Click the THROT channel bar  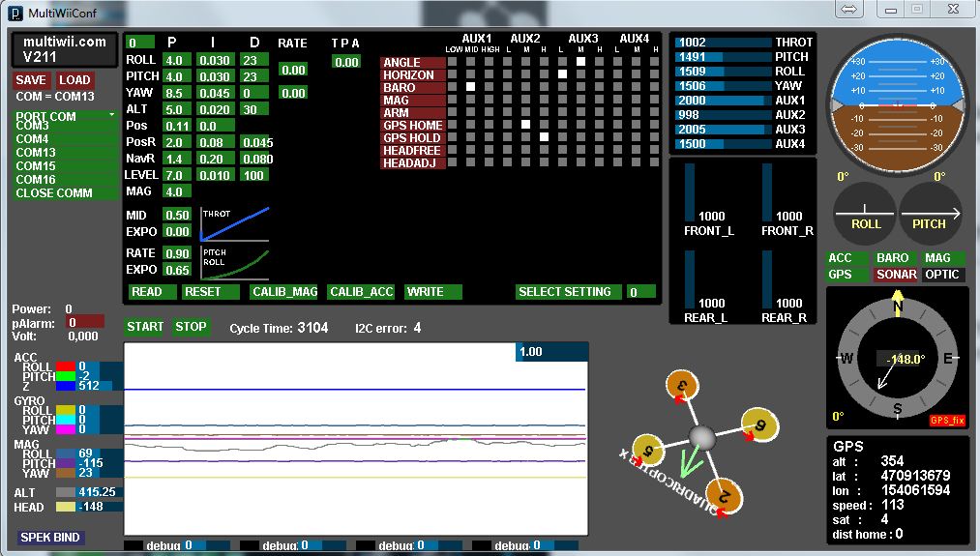click(x=722, y=43)
